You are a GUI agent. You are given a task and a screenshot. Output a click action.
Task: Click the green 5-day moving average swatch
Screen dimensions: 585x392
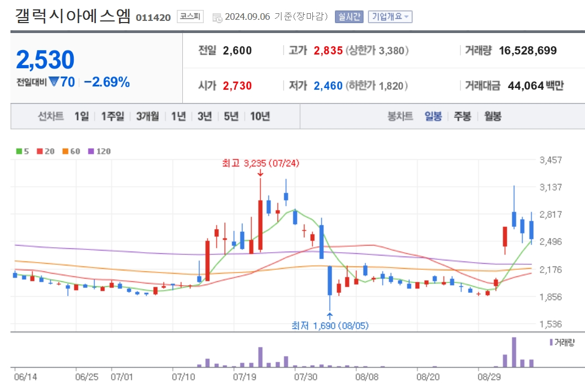tap(19, 151)
